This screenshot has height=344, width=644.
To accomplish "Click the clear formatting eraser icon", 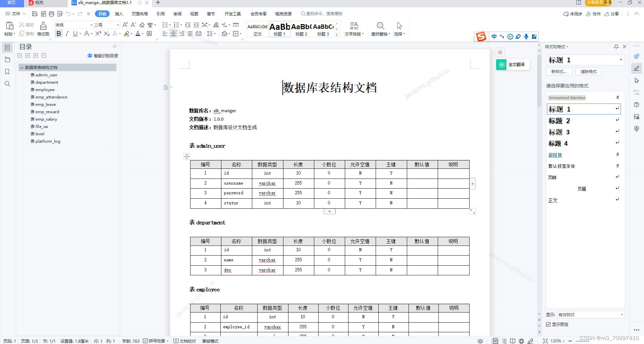I will 142,25.
